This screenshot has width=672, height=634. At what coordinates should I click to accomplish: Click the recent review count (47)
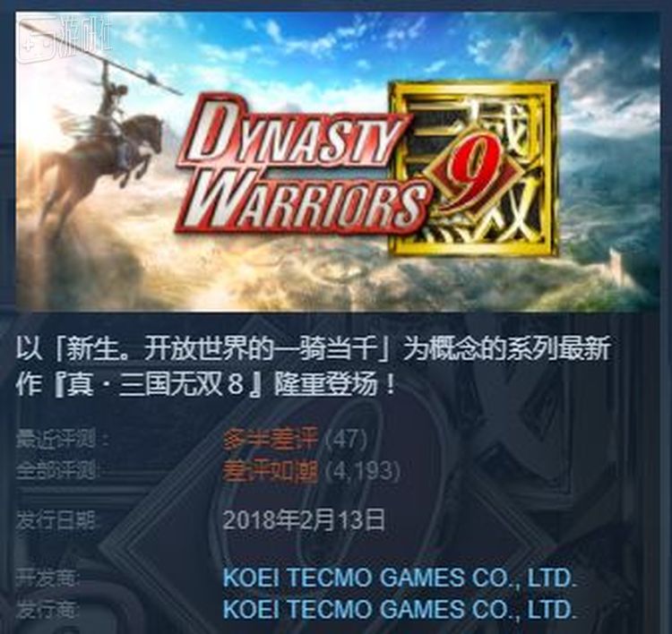347,440
